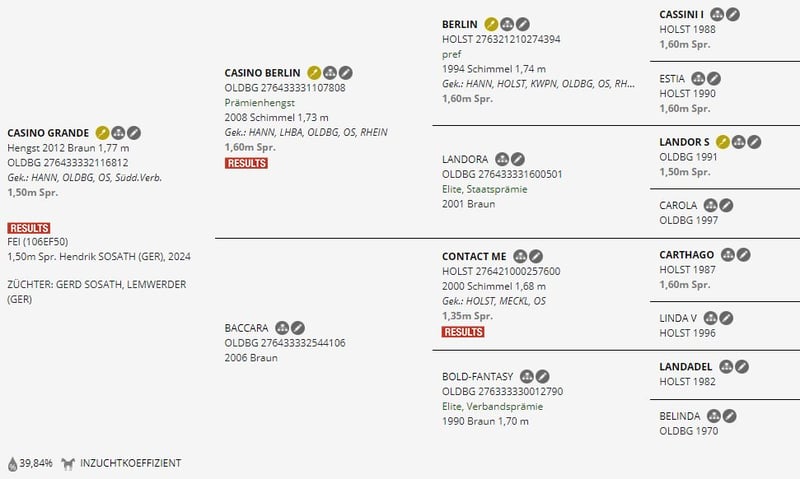Click pedigree tree icon beside CASSINI I
This screenshot has height=479, width=800.
pyautogui.click(x=717, y=14)
